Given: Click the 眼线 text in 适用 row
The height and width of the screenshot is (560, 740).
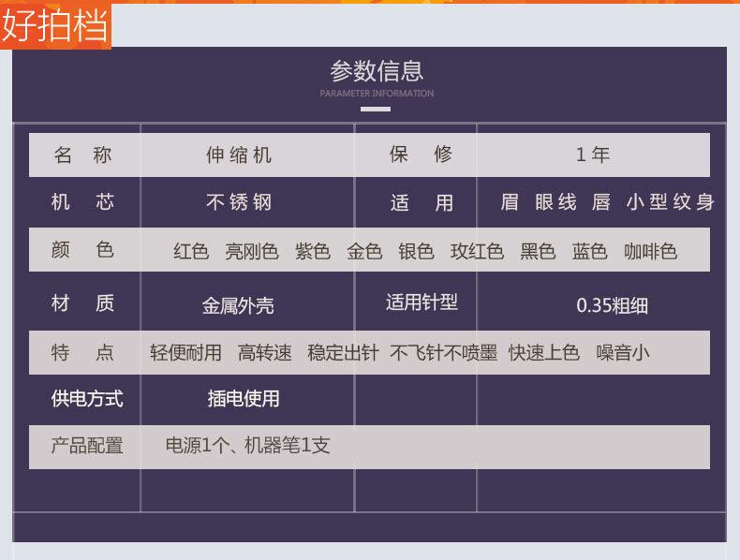Looking at the screenshot, I should coord(555,202).
